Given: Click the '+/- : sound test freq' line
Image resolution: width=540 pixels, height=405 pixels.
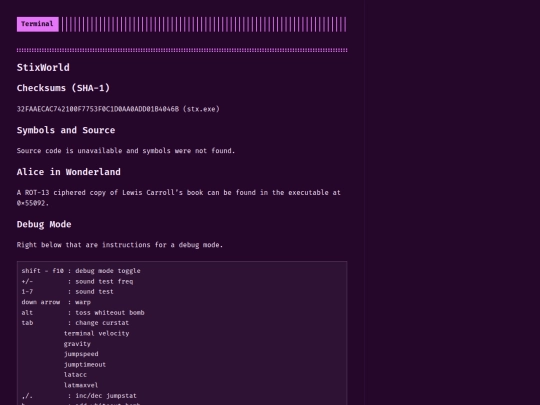Looking at the screenshot, I should 77,281.
